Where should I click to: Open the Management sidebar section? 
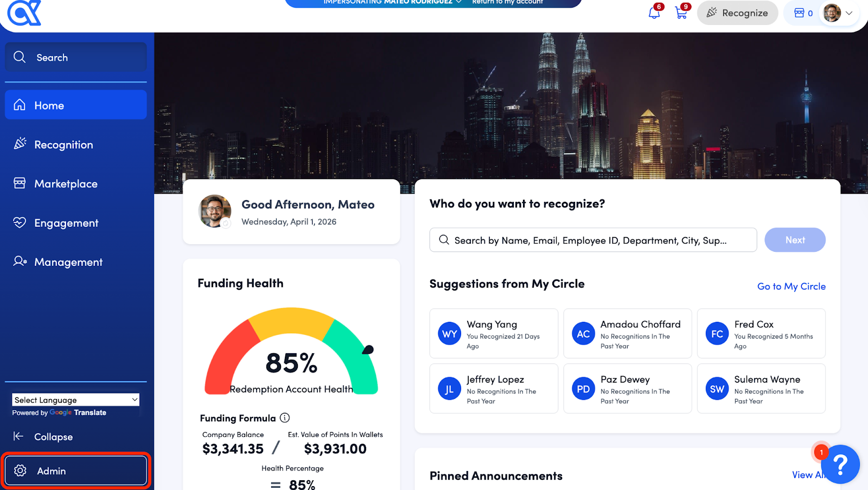[68, 262]
